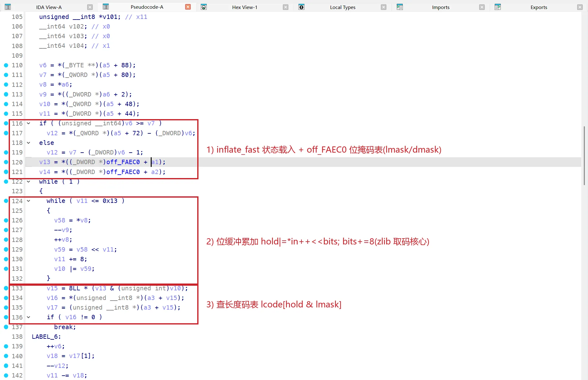
Task: Toggle breakpoint dot on line 139
Action: pos(6,346)
